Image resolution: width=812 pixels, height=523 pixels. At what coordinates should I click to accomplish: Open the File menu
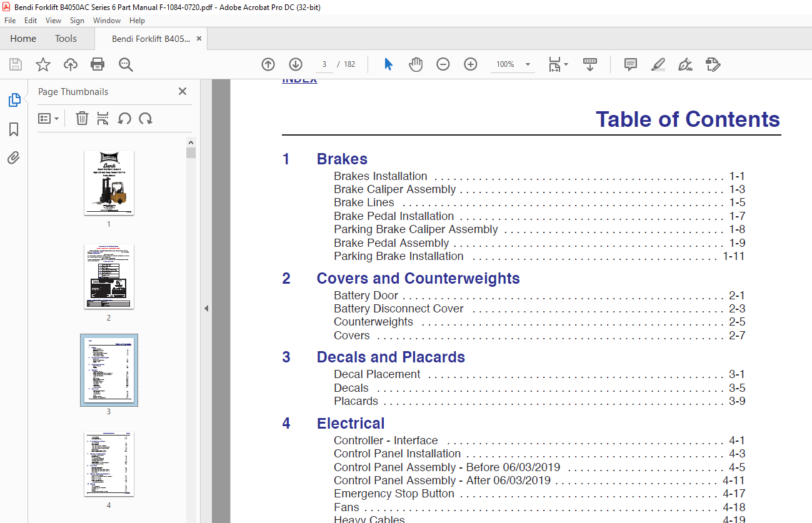click(10, 21)
